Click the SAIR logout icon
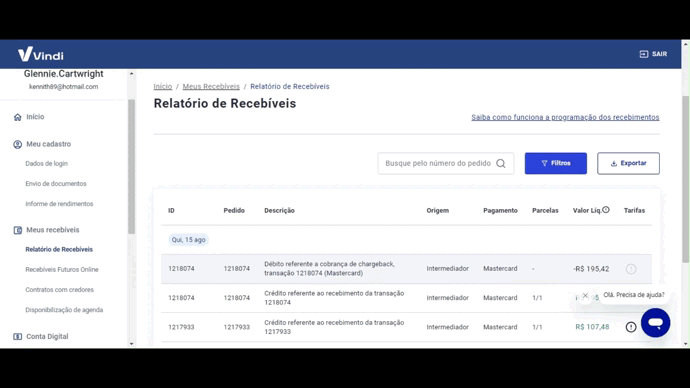Image resolution: width=690 pixels, height=388 pixels. click(643, 54)
